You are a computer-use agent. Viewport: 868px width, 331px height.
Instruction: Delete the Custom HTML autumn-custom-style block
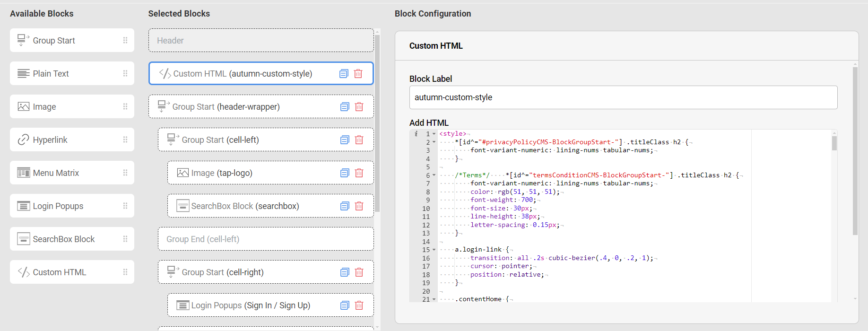click(358, 74)
